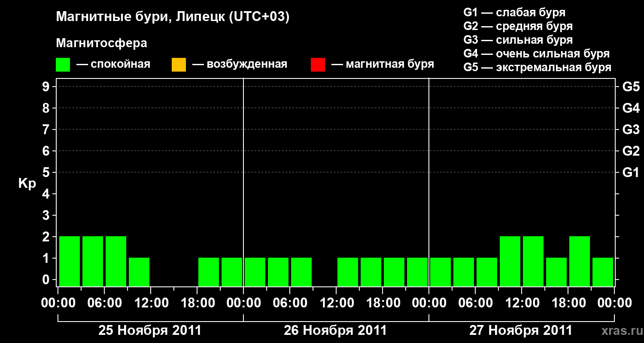The image size is (644, 343).
Task: Click the 12:00 time label under 25 November
Action: pyautogui.click(x=151, y=303)
